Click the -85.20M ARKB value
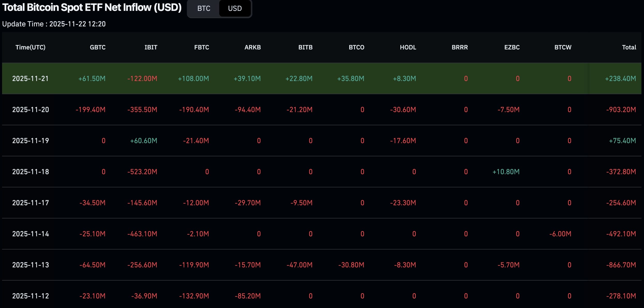Screen dimensions: 644x308 248,296
